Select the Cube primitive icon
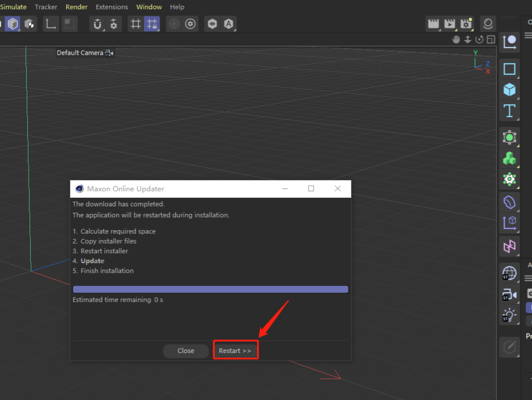Screen dimensions: 532x400 [x=509, y=89]
